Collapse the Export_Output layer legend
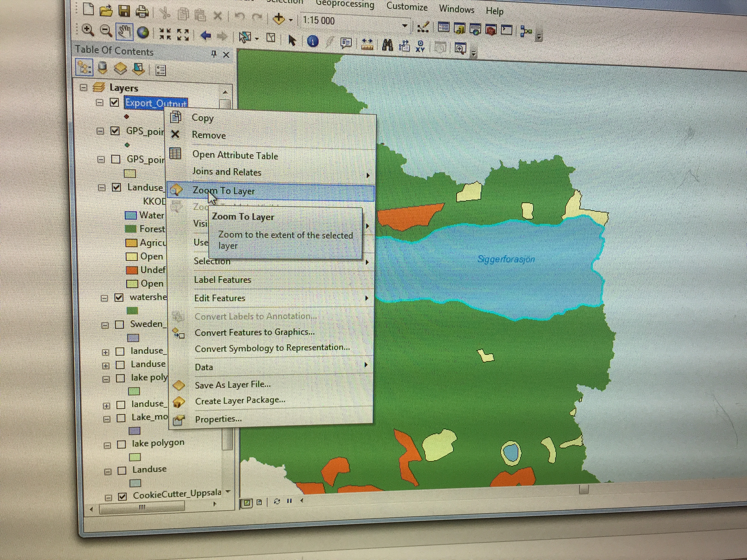This screenshot has width=747, height=560. 99,102
